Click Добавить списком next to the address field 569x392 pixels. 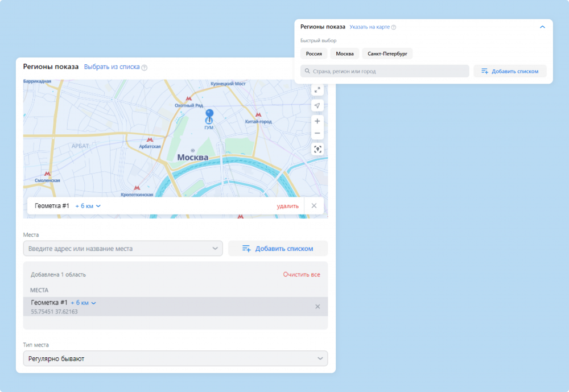click(x=278, y=249)
